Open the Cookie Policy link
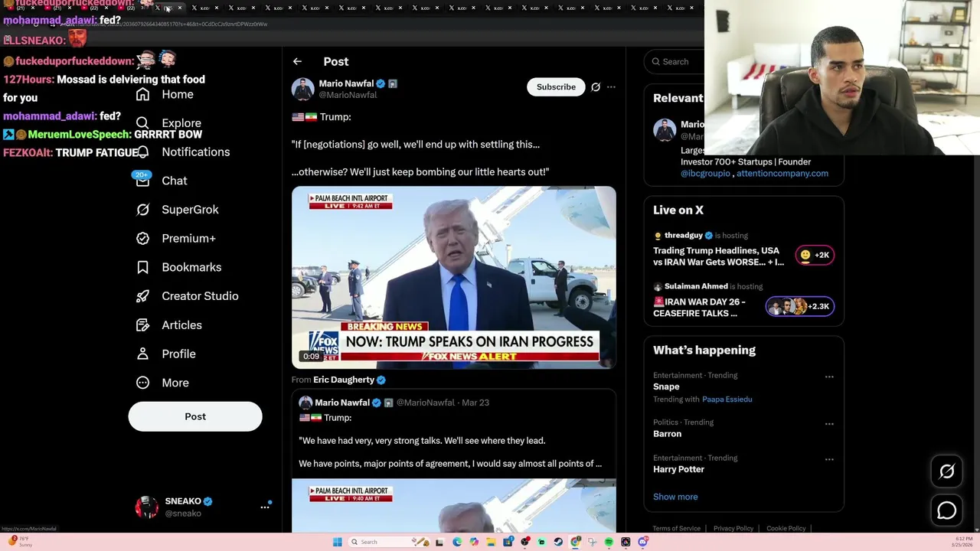The height and width of the screenshot is (551, 980). 786,528
